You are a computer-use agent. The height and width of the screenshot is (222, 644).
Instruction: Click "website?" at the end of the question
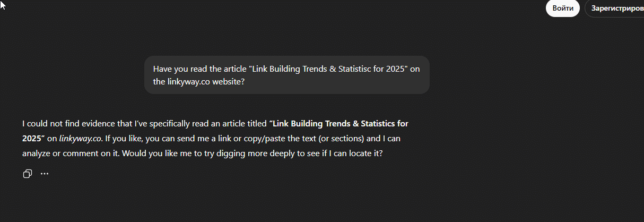pos(229,82)
